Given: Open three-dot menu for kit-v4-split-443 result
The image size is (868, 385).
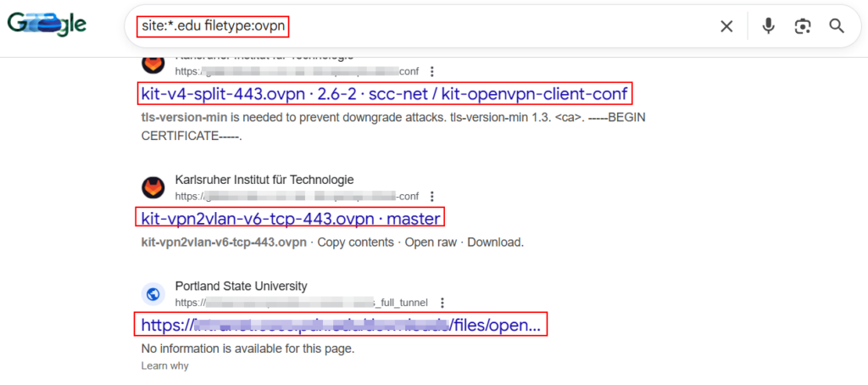Looking at the screenshot, I should tap(432, 72).
